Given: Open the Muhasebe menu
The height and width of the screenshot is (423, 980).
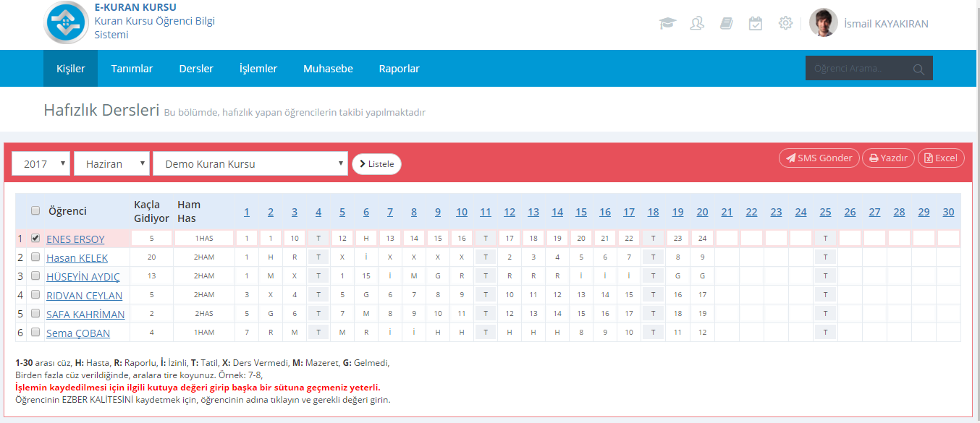Looking at the screenshot, I should pyautogui.click(x=328, y=69).
